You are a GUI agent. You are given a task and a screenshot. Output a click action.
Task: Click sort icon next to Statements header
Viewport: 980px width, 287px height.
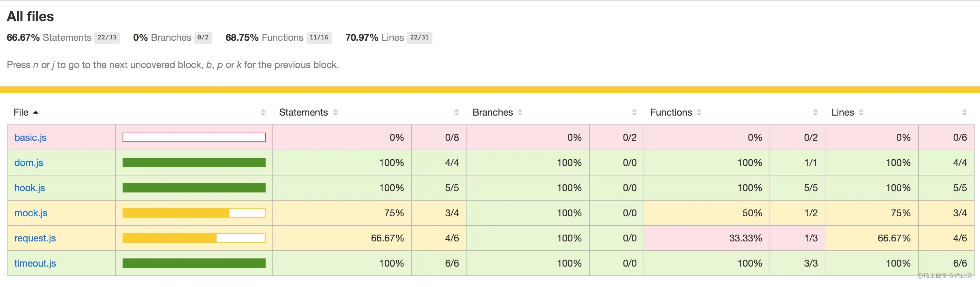pyautogui.click(x=335, y=113)
